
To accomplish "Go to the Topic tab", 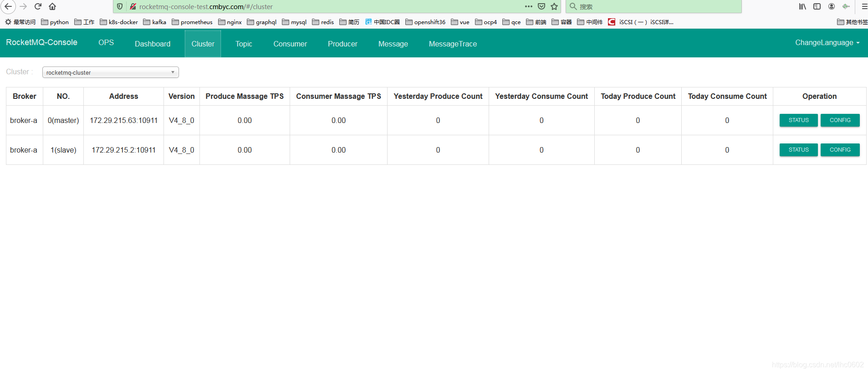I will tap(244, 44).
